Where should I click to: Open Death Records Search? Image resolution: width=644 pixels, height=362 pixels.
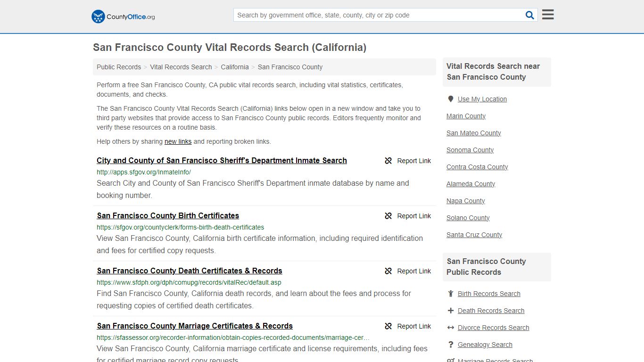pos(491,311)
